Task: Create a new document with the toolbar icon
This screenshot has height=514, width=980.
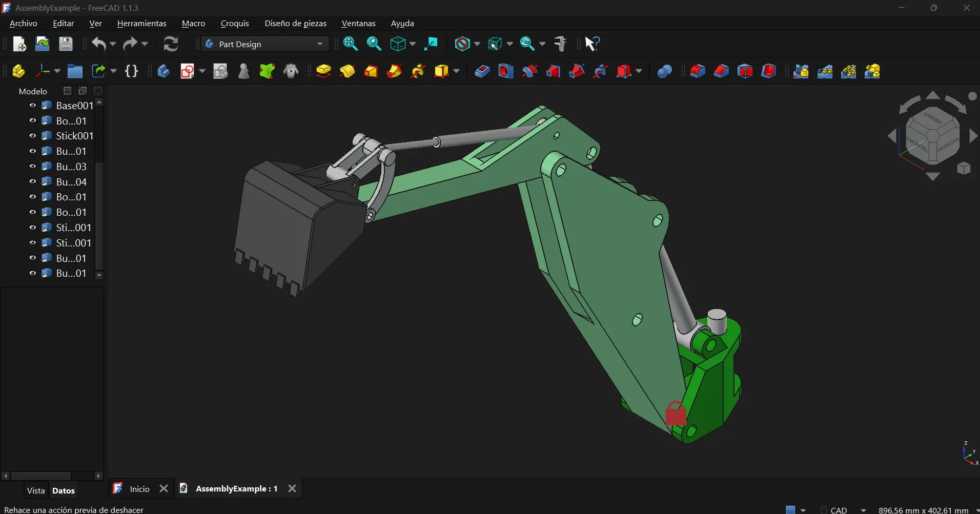Action: click(19, 44)
